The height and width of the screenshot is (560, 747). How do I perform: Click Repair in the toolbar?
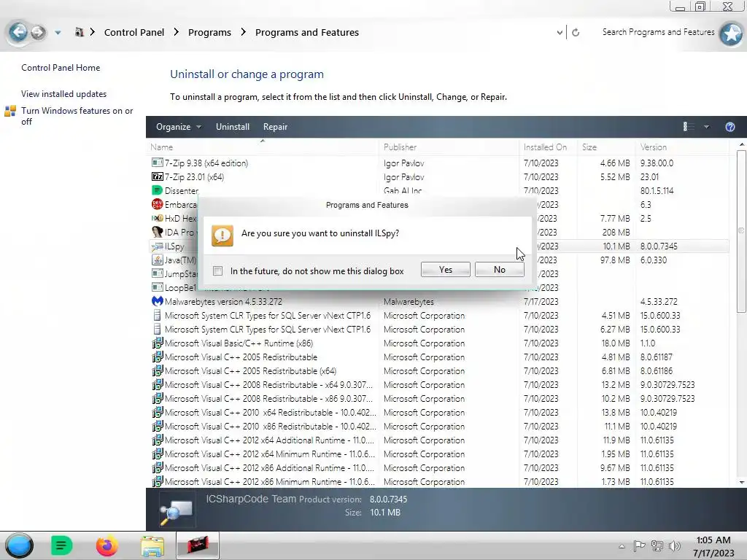point(275,127)
